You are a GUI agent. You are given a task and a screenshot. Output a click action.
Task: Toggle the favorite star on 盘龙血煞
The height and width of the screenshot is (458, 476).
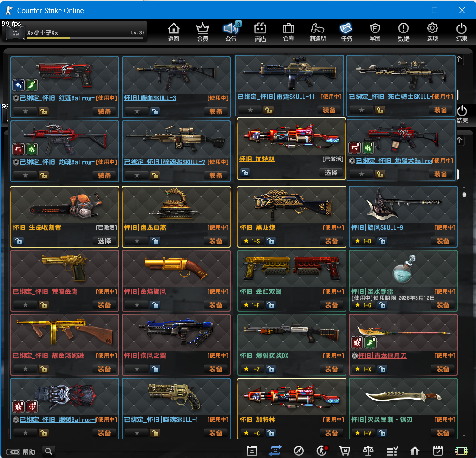[x=137, y=241]
